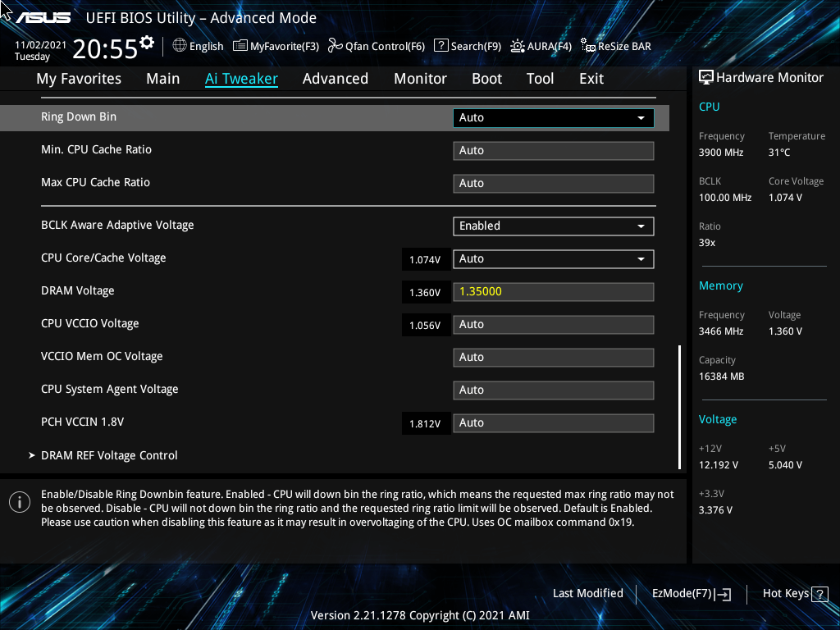The width and height of the screenshot is (840, 630).
Task: Click the Hardware Monitor icon
Action: (x=706, y=77)
